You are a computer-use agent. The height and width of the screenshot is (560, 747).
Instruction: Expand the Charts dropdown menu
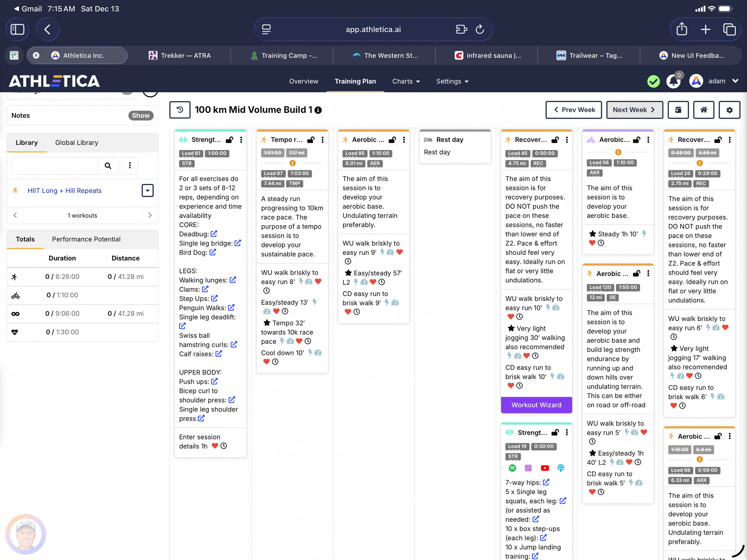coord(406,81)
